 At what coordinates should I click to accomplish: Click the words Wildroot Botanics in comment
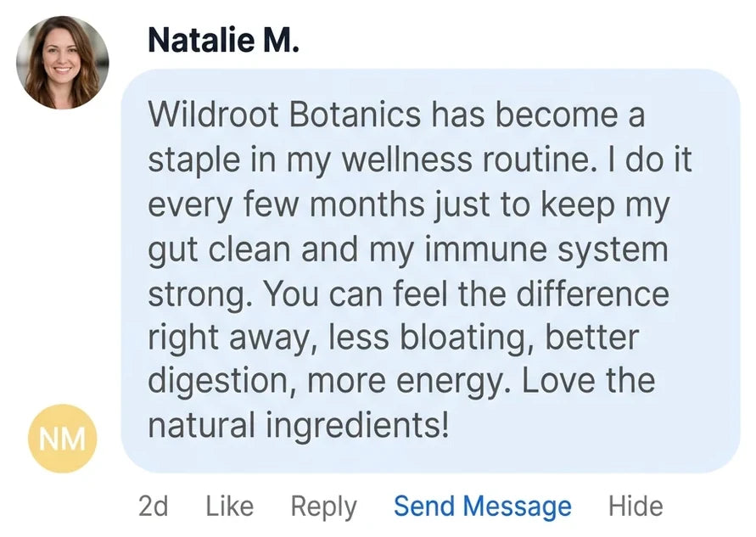(x=284, y=115)
